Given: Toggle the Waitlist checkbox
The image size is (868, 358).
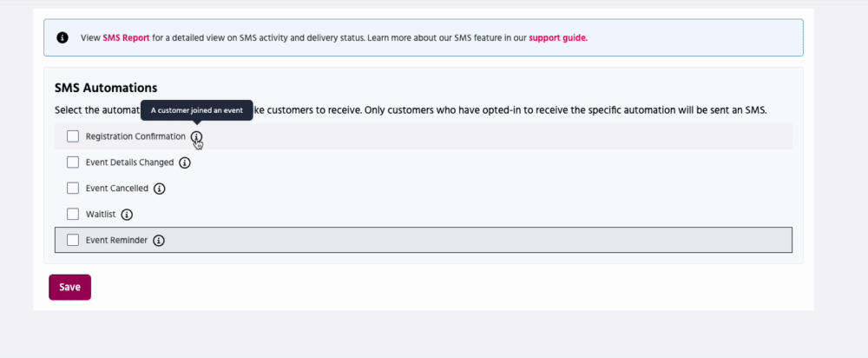Looking at the screenshot, I should [73, 214].
